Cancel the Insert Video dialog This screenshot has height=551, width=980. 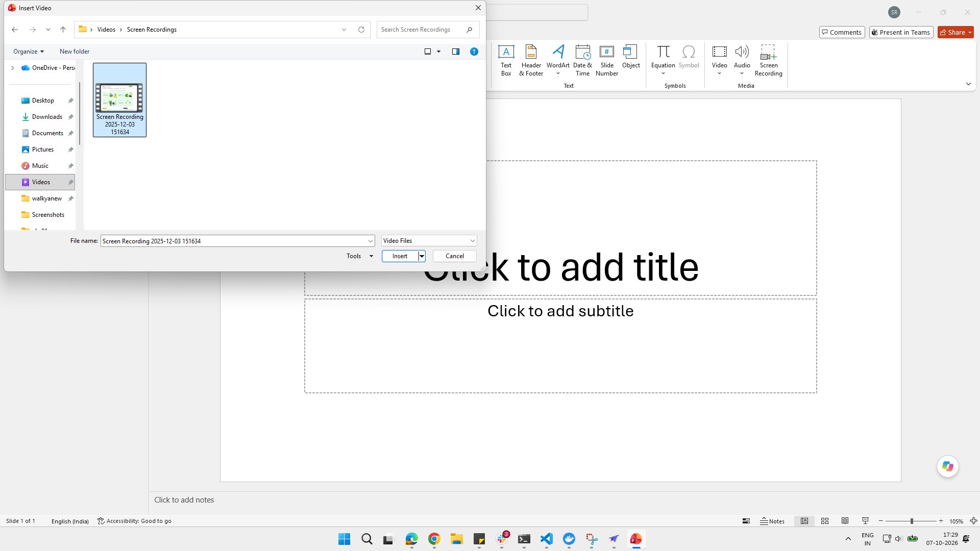click(x=454, y=256)
